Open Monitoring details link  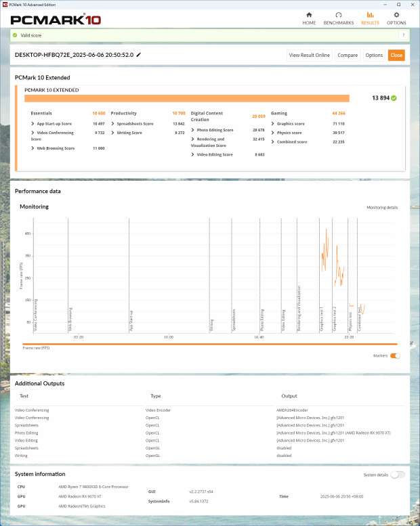tap(382, 208)
